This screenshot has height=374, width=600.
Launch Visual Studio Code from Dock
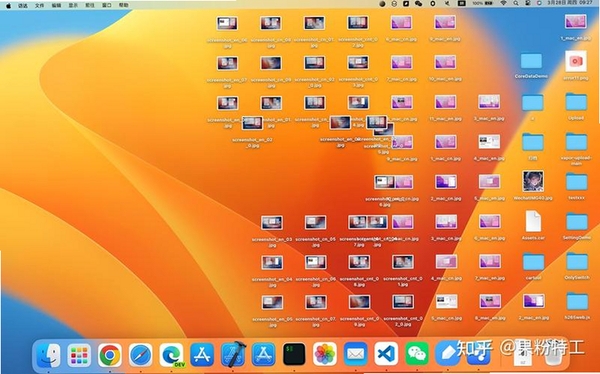[386, 354]
